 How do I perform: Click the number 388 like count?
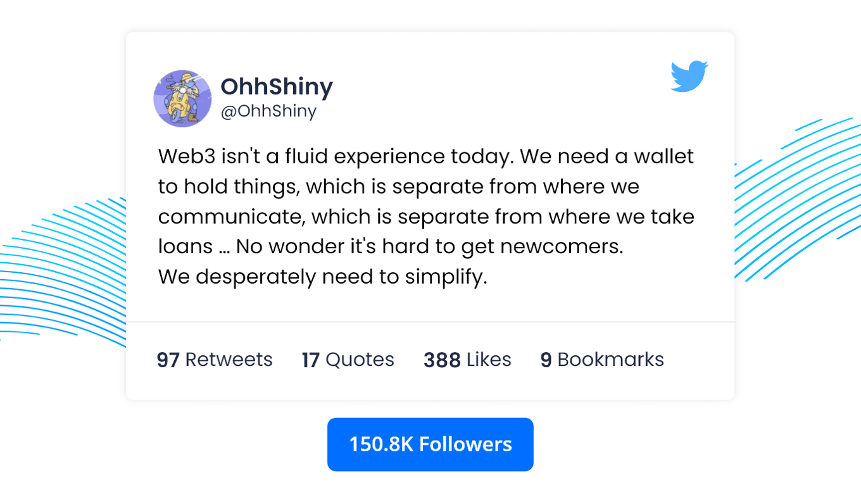[x=442, y=360]
